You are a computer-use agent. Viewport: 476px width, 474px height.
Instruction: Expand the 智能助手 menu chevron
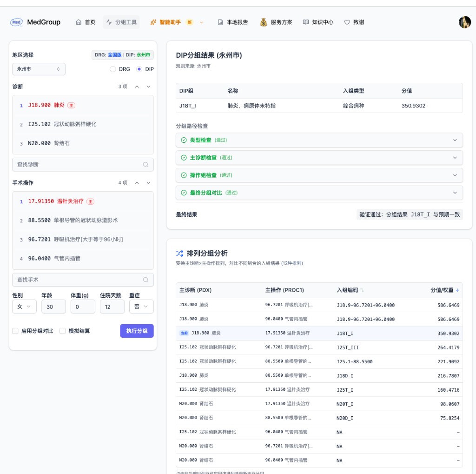[x=201, y=21]
